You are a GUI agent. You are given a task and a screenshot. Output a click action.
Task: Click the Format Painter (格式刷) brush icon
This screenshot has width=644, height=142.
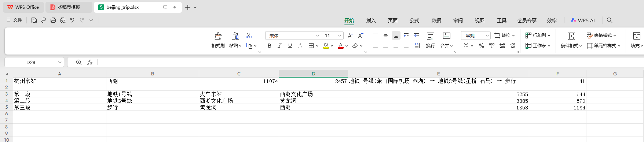(218, 36)
